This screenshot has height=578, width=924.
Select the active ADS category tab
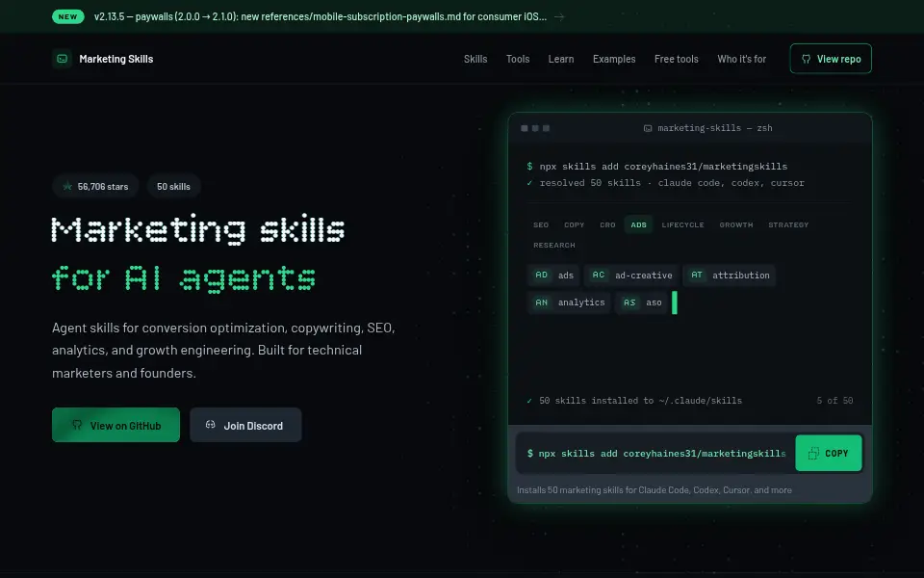click(x=639, y=224)
